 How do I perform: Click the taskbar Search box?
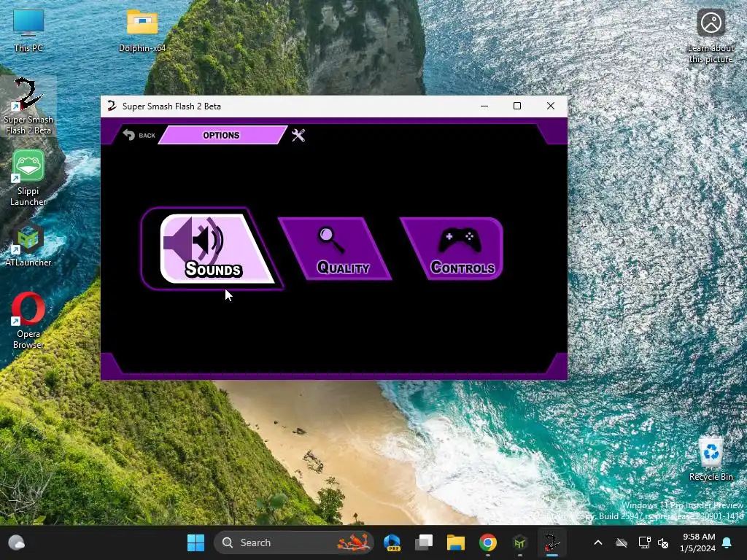point(294,542)
